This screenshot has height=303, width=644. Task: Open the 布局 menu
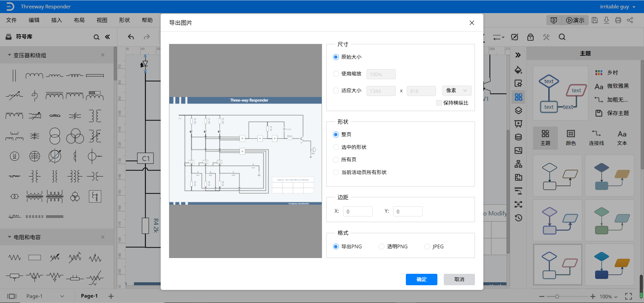point(79,20)
